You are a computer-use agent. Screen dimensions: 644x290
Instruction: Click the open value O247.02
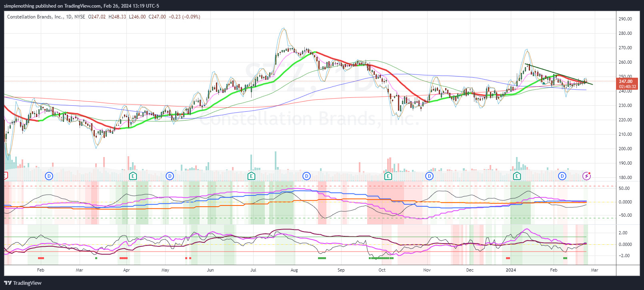coord(97,17)
